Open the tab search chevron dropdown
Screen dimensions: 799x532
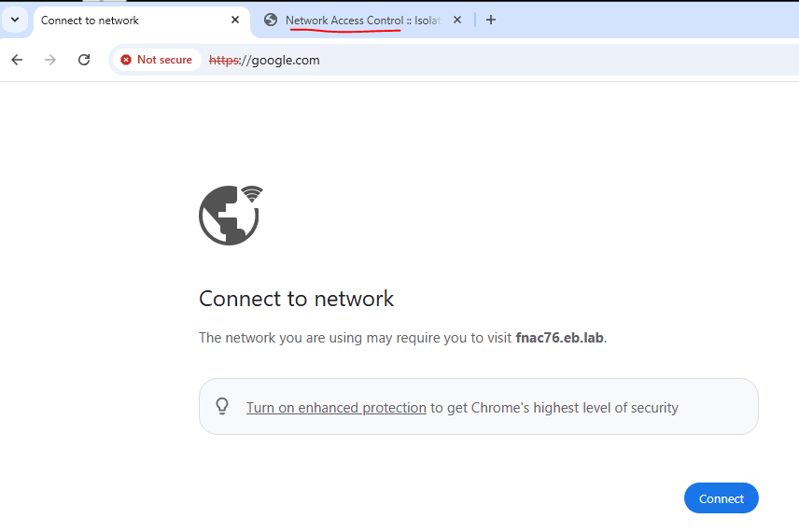coord(15,20)
